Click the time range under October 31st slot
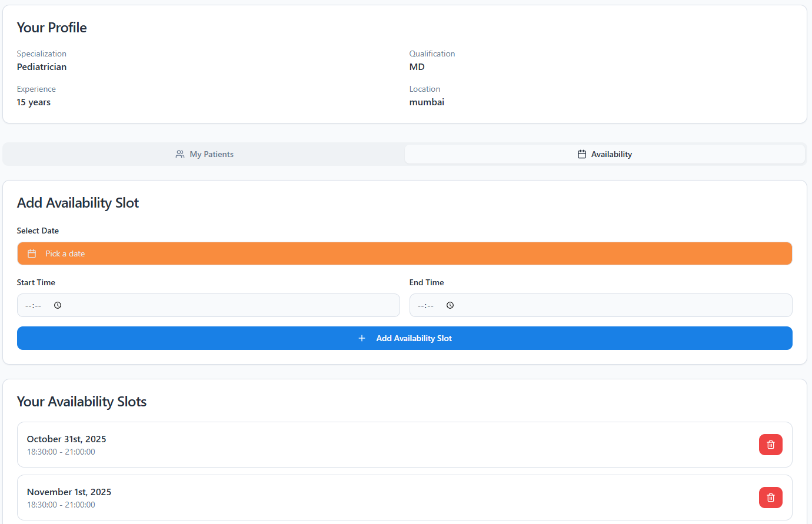This screenshot has height=524, width=812. tap(61, 452)
